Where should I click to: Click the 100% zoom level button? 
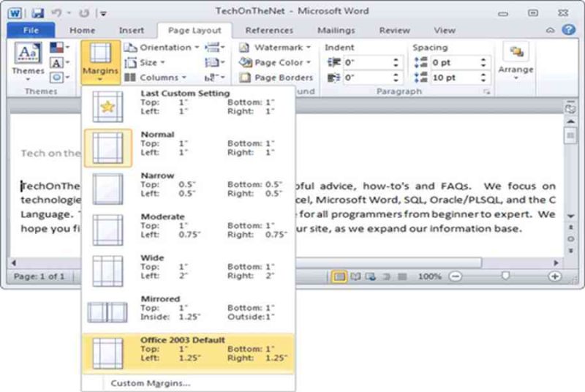click(429, 276)
